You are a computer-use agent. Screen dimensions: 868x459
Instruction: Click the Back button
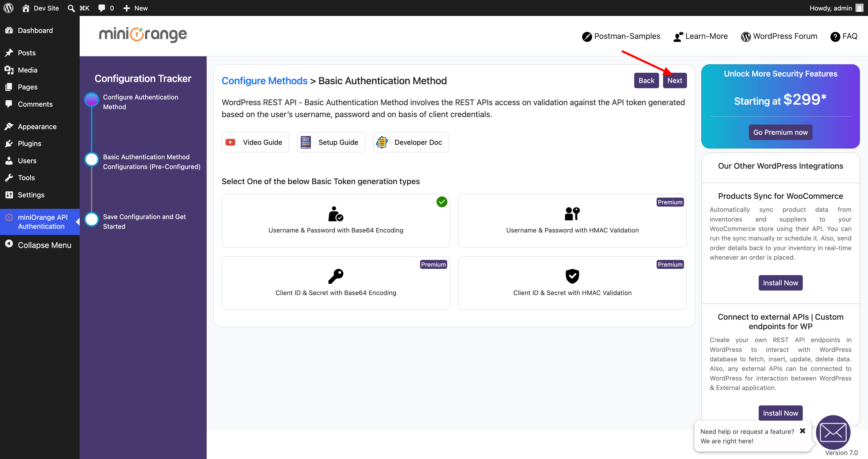coord(646,80)
